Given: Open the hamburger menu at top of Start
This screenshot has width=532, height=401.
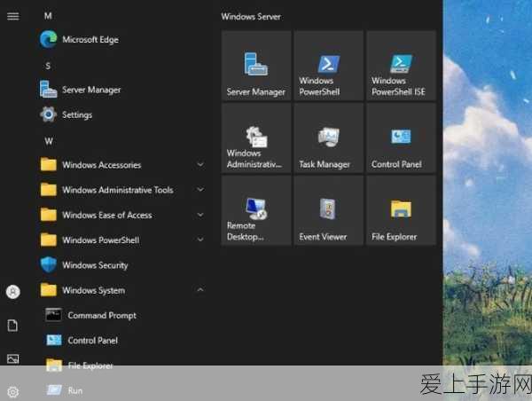Looking at the screenshot, I should coord(13,16).
